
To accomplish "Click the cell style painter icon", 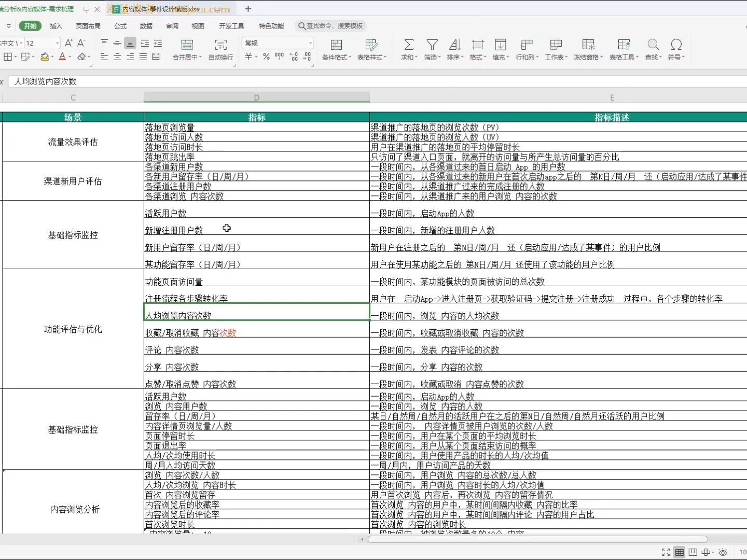I will point(25,57).
